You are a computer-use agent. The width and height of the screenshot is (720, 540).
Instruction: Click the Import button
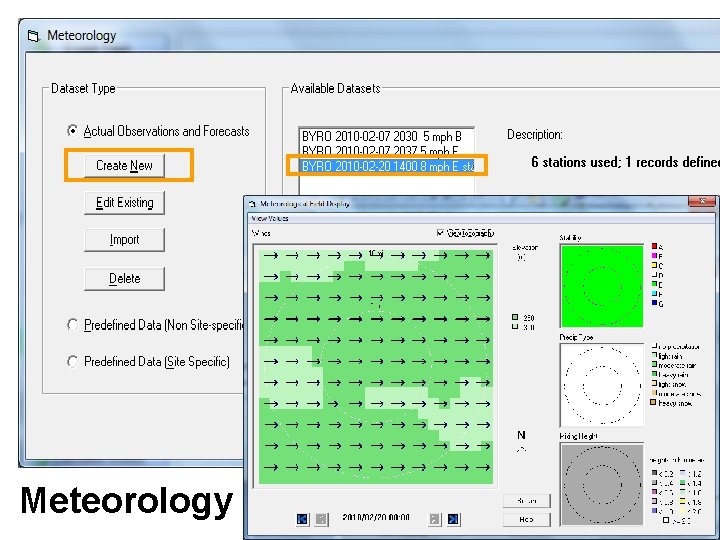click(x=124, y=240)
